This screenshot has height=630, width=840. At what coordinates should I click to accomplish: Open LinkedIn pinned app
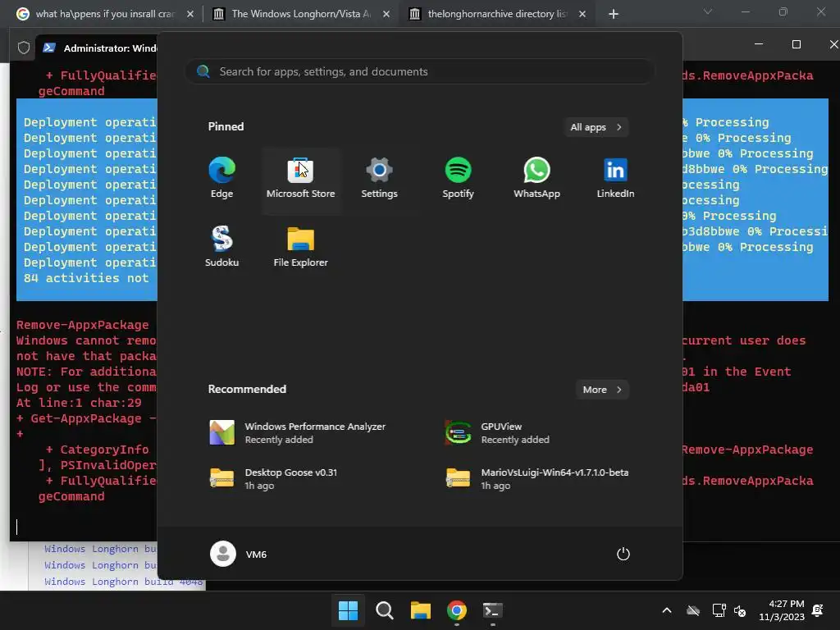click(x=615, y=178)
